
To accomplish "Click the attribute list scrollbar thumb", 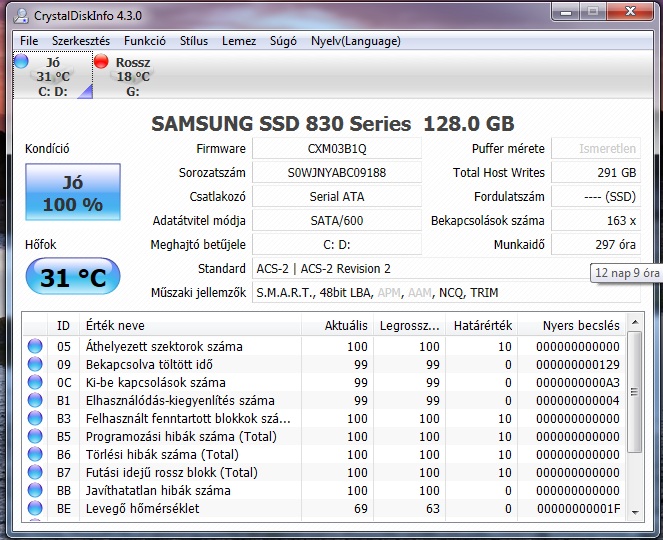I will point(635,392).
